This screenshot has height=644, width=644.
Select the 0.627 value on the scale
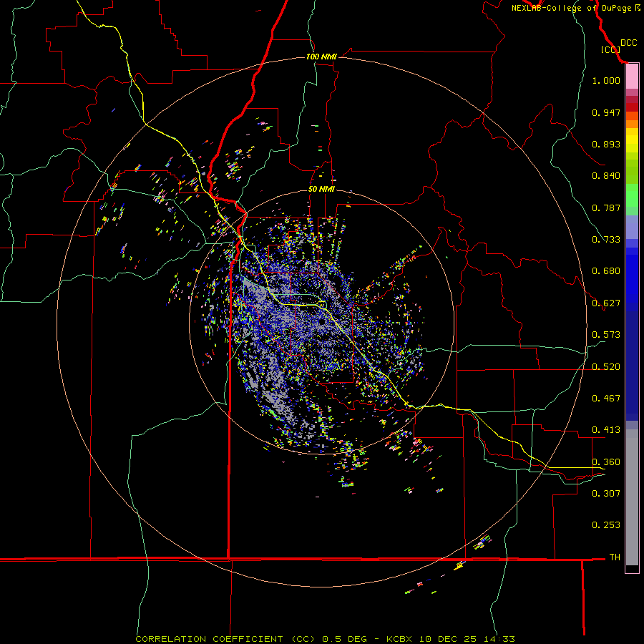pos(606,303)
